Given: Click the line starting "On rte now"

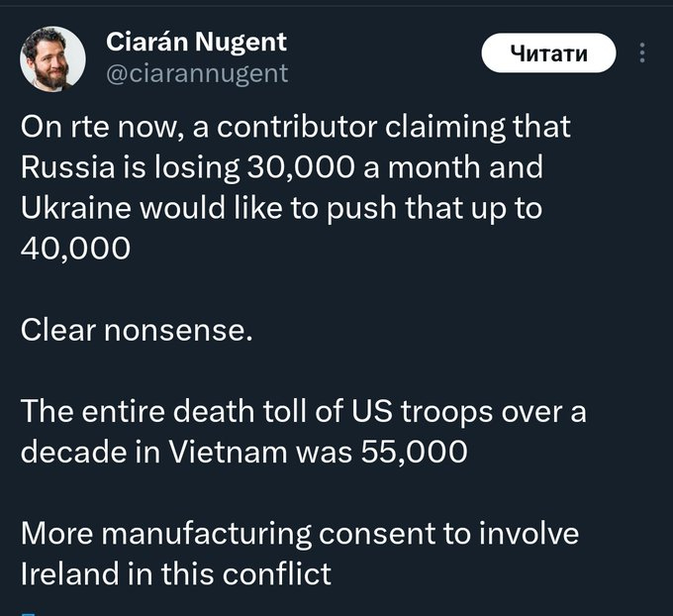Looking at the screenshot, I should click(x=295, y=129).
